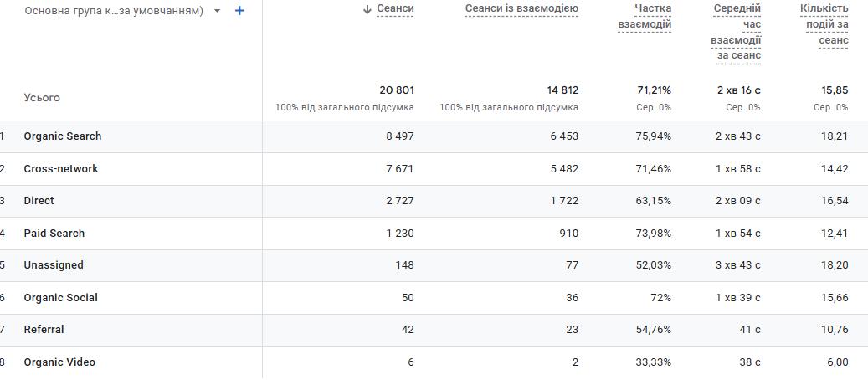Add a secondary dimension with plus icon
This screenshot has width=868, height=380.
pos(240,11)
